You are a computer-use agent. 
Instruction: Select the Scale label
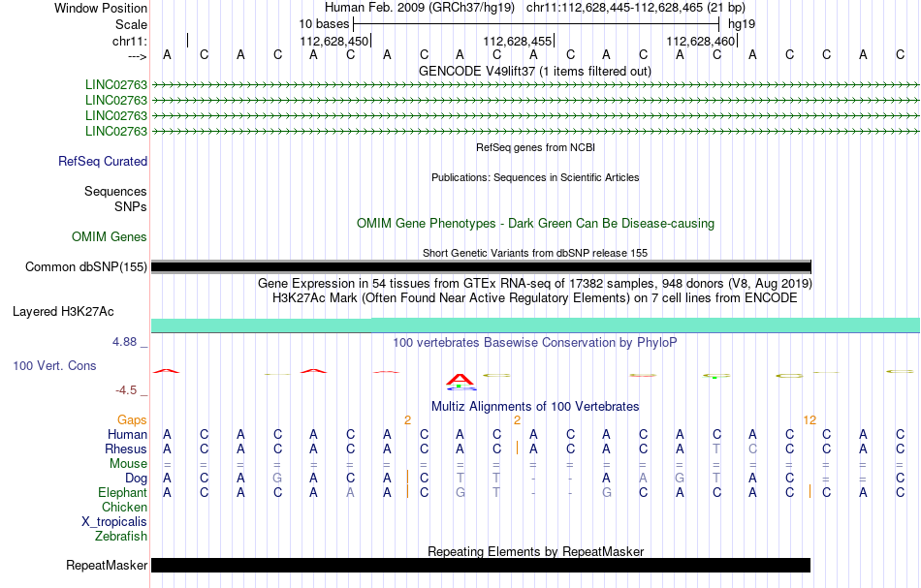pos(131,24)
